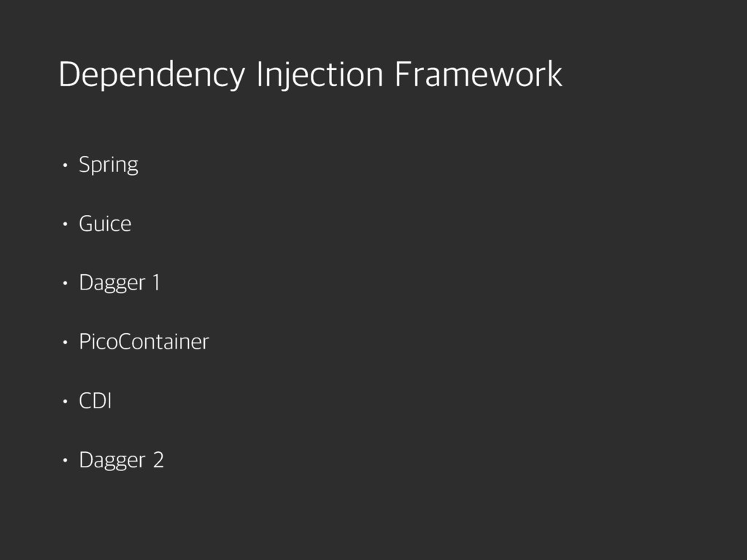The width and height of the screenshot is (747, 560).
Task: Click the word Dagger in Dagger 2
Action: (112, 461)
